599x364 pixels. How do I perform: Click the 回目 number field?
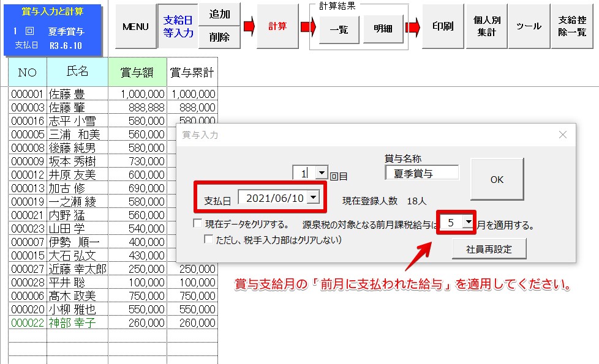304,173
